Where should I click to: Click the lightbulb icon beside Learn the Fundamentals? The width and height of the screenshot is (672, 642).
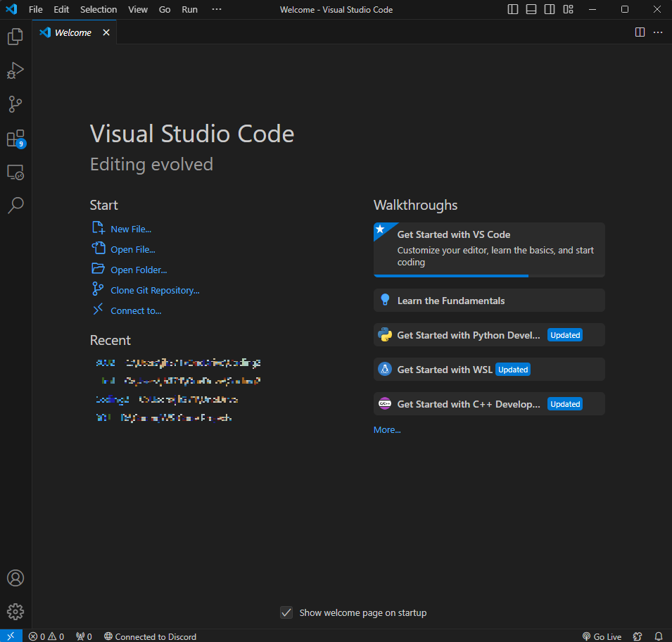point(385,300)
